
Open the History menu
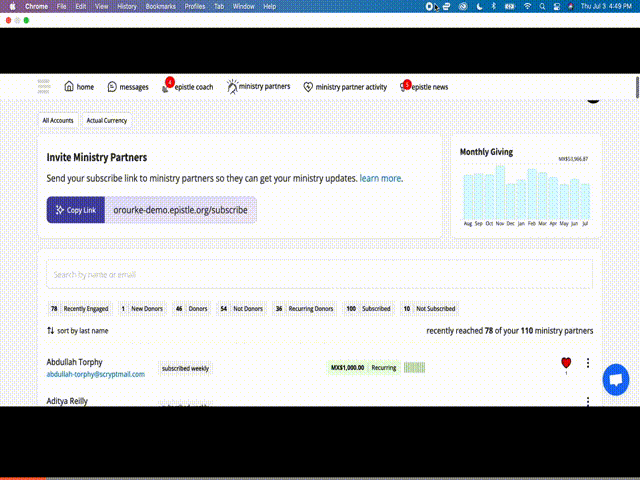tap(127, 6)
